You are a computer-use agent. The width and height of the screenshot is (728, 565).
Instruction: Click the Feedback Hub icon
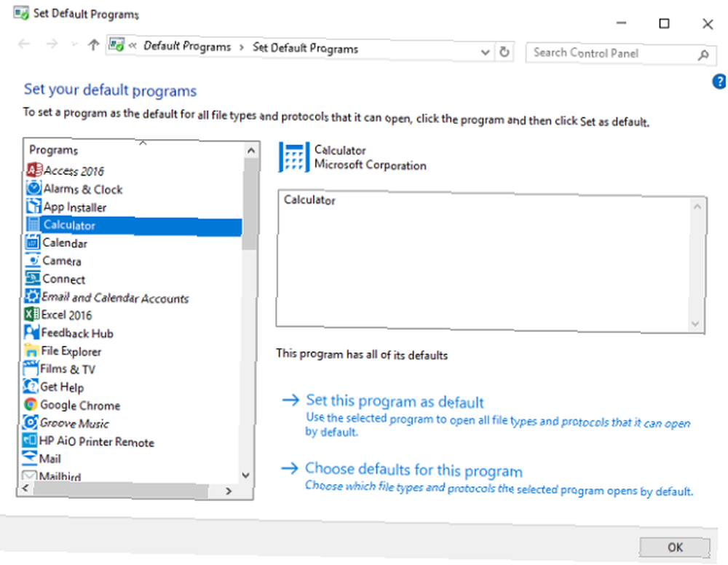[31, 332]
